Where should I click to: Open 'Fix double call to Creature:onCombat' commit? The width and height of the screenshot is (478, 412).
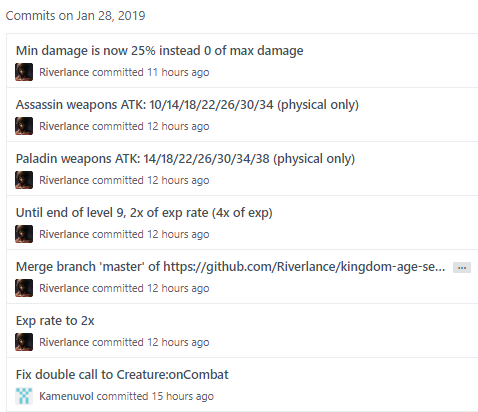[122, 375]
